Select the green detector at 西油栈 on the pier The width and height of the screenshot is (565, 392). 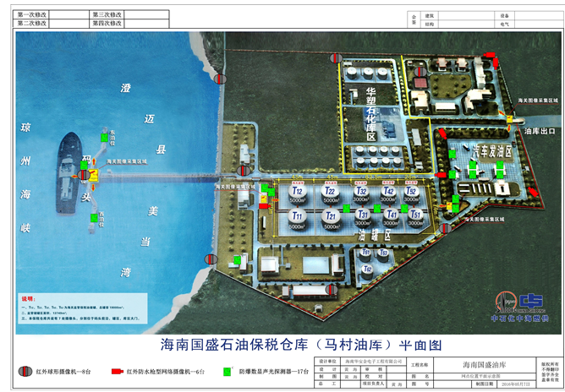click(94, 218)
